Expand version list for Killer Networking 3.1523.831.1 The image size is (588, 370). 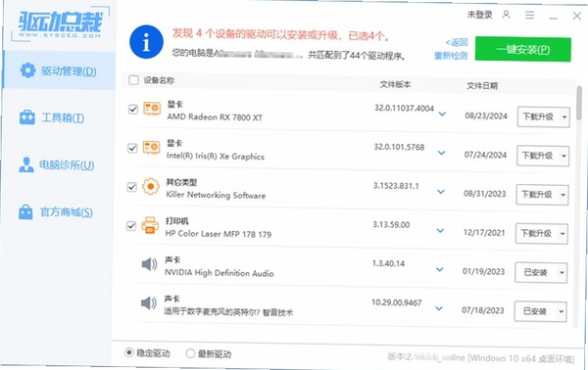pyautogui.click(x=441, y=192)
